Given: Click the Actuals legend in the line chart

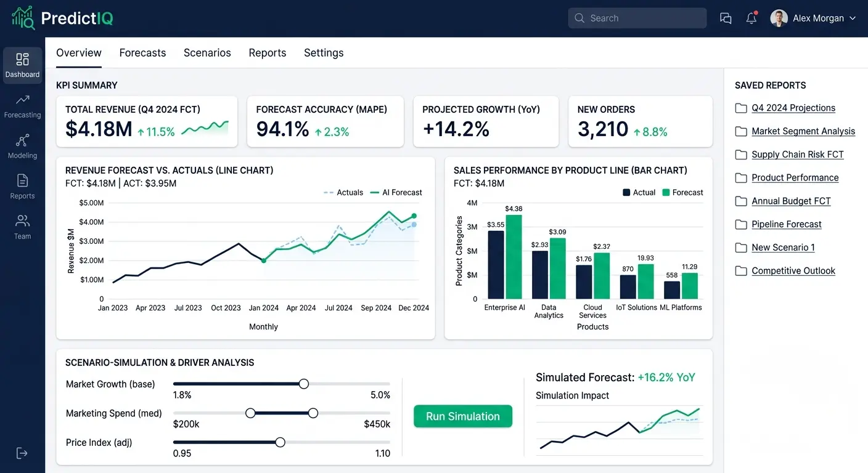Looking at the screenshot, I should (343, 193).
